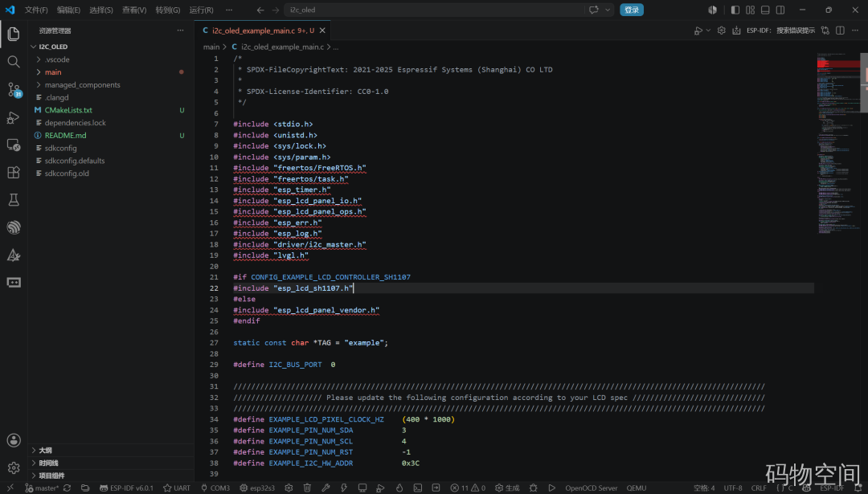
Task: Open the Testing flask icon in activity bar
Action: [14, 200]
